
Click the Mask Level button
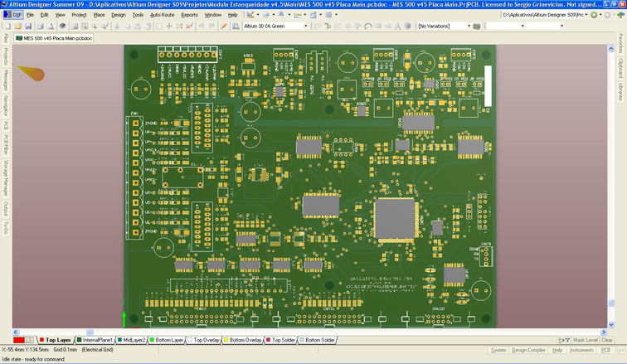586,340
